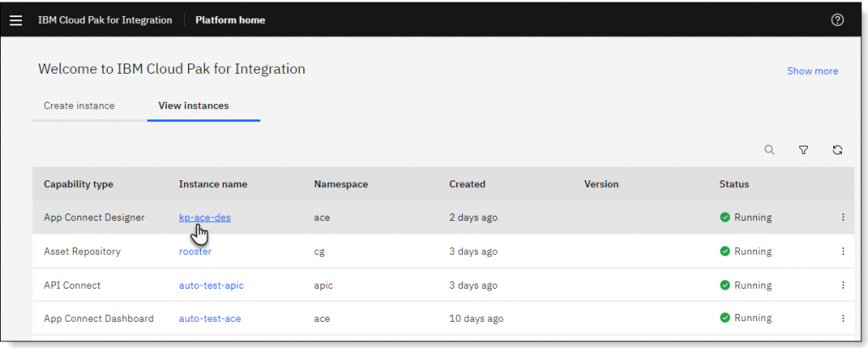Switch to the Create instance tab
The height and width of the screenshot is (348, 868).
(x=79, y=106)
